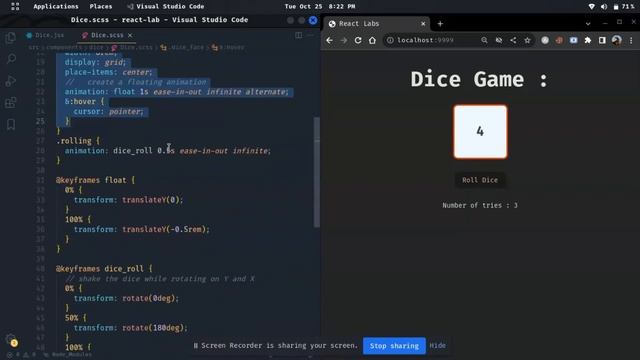Open the Bookmarks view in the activity bar
The width and height of the screenshot is (640, 360).
(11, 124)
